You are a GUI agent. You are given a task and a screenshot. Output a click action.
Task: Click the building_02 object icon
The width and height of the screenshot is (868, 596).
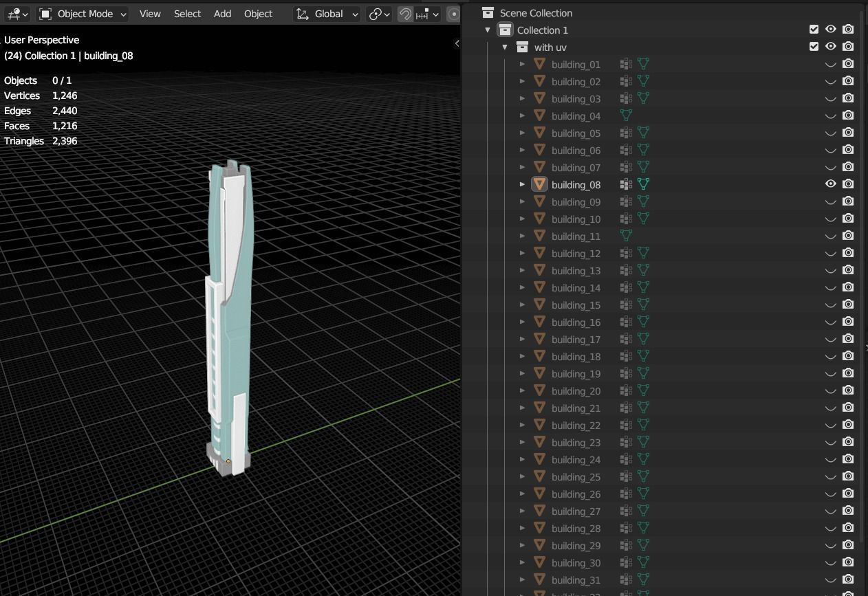click(x=539, y=81)
